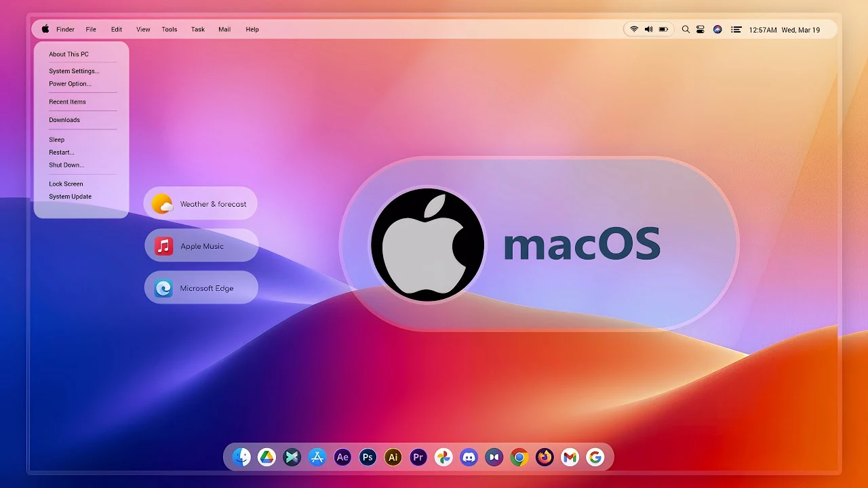Click the red Apple Music note icon
The height and width of the screenshot is (488, 868).
[163, 245]
